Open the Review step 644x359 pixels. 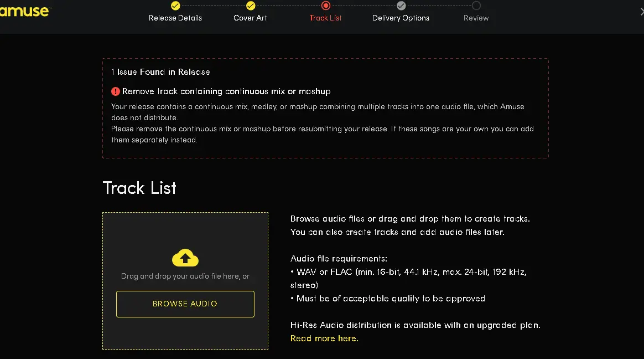(x=476, y=18)
